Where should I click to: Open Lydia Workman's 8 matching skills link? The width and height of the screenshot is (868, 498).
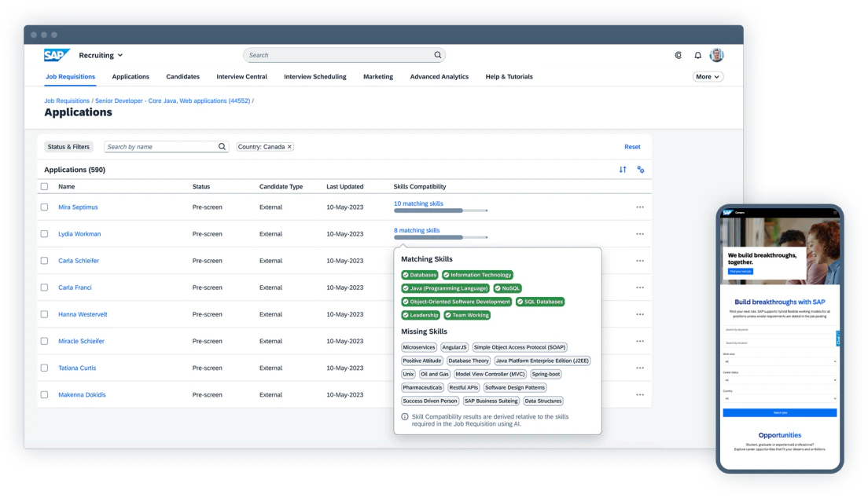click(x=418, y=229)
